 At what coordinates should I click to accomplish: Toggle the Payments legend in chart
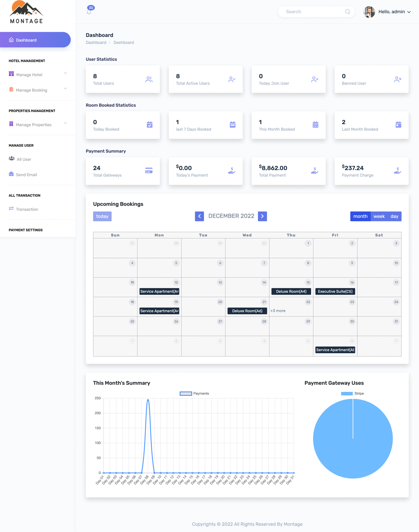pos(186,394)
